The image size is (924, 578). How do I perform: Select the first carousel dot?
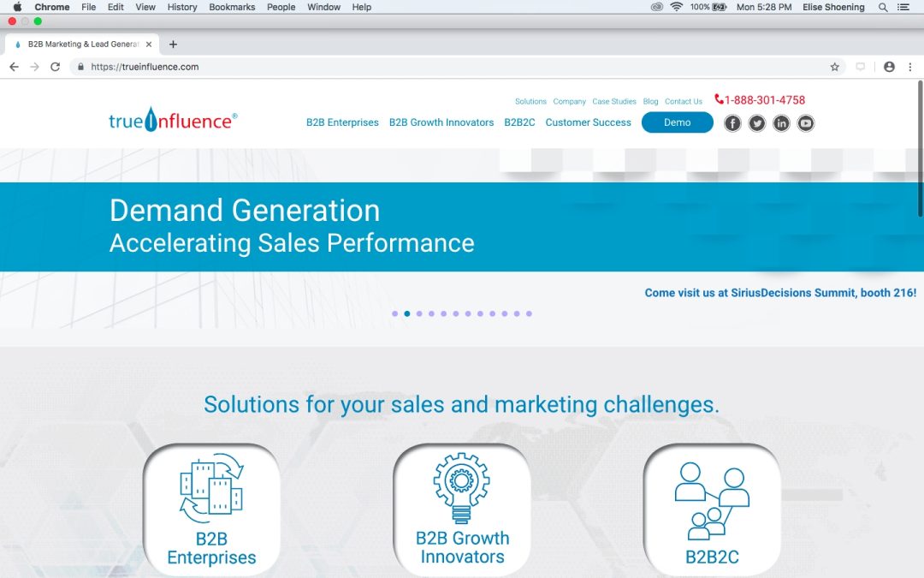[x=394, y=313]
